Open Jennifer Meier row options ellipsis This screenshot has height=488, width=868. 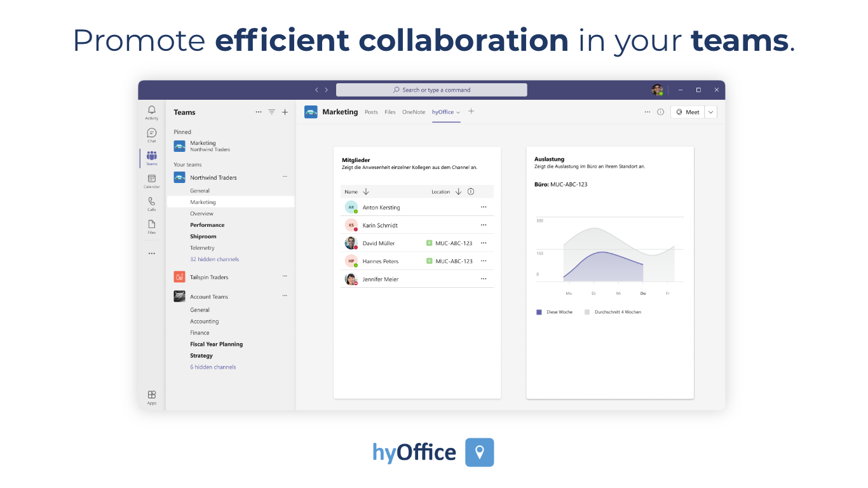483,279
